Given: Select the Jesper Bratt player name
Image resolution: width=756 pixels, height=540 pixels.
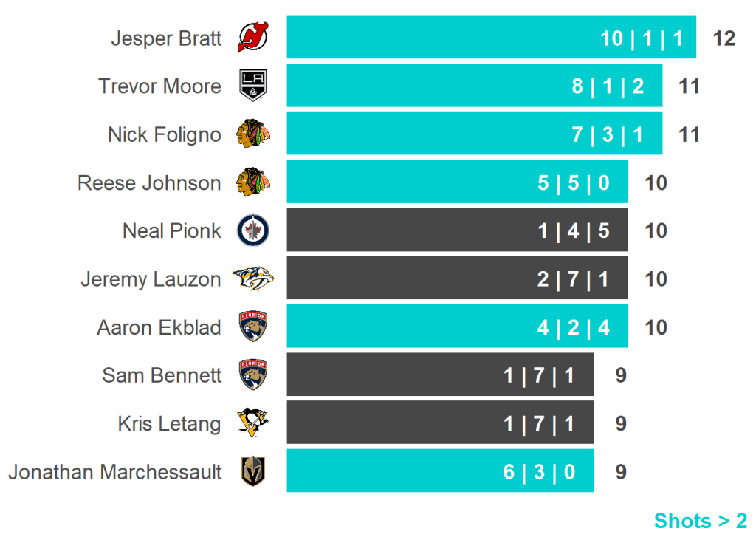Looking at the screenshot, I should 166,38.
